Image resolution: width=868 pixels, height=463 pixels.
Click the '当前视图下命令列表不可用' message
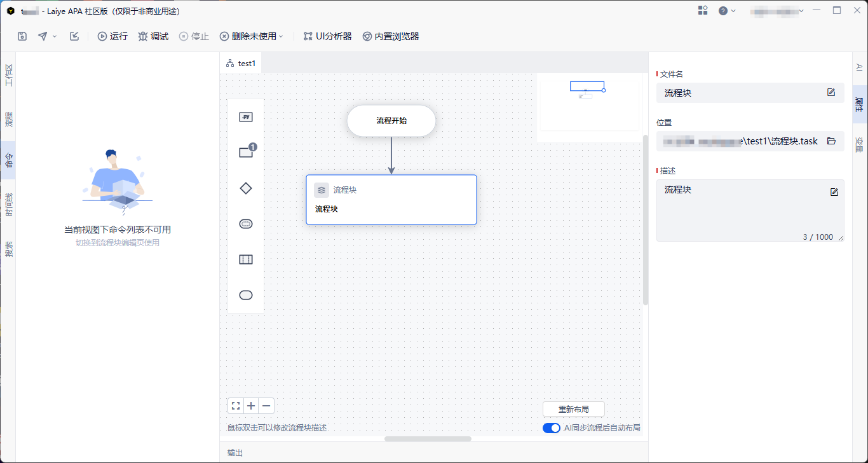[x=118, y=230]
